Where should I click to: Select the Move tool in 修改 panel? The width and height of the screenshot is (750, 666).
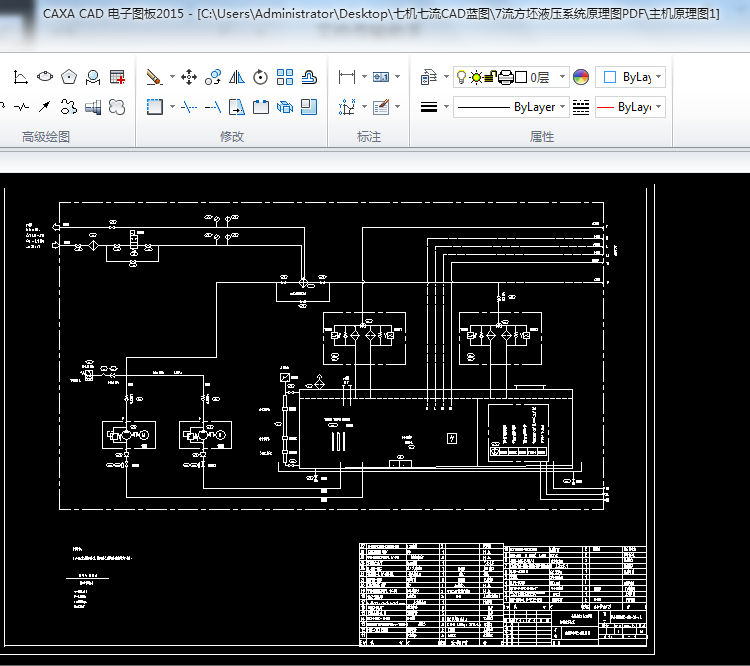click(x=188, y=77)
